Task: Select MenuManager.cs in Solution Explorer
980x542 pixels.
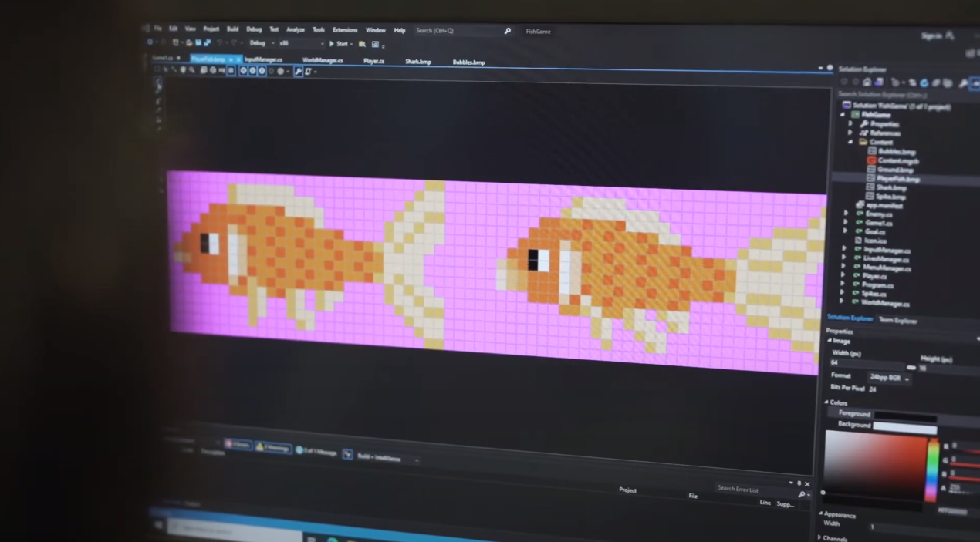Action: [x=887, y=268]
